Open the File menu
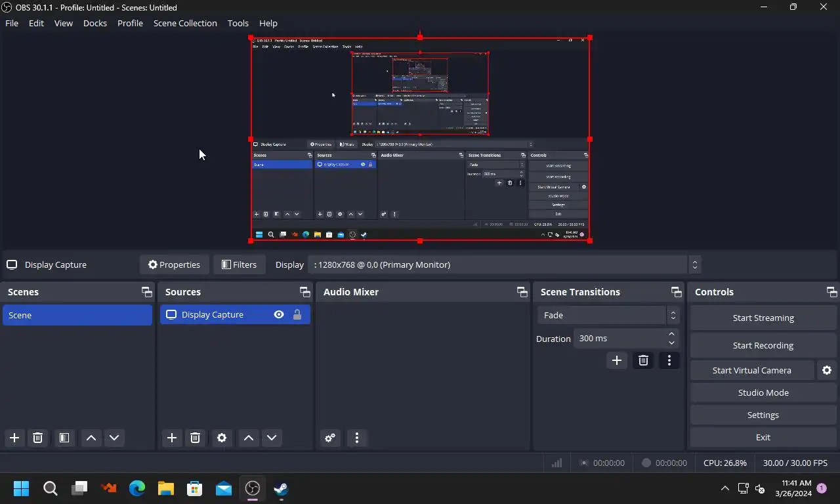Image resolution: width=840 pixels, height=504 pixels. [x=12, y=23]
